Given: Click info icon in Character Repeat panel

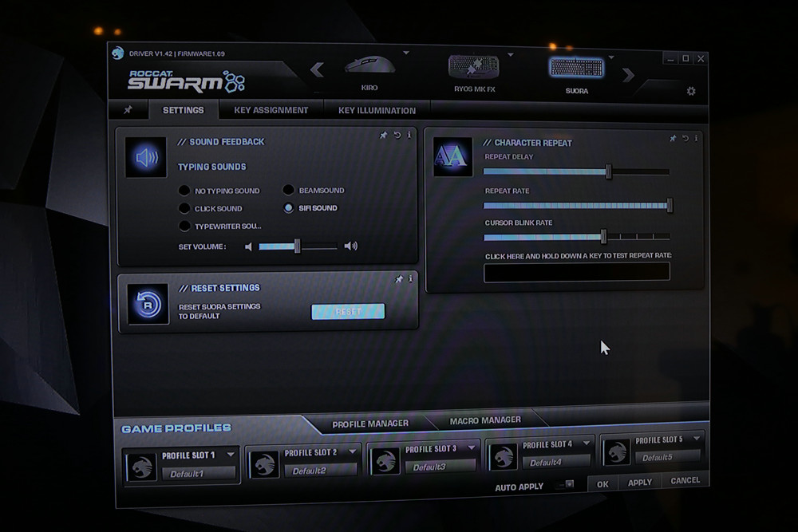Looking at the screenshot, I should 697,139.
